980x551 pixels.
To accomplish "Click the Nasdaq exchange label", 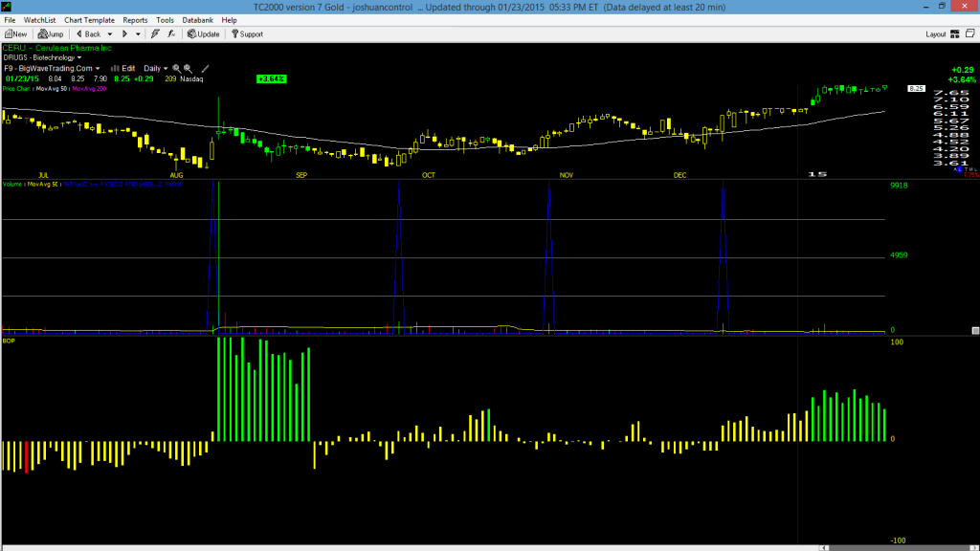I will (x=191, y=79).
